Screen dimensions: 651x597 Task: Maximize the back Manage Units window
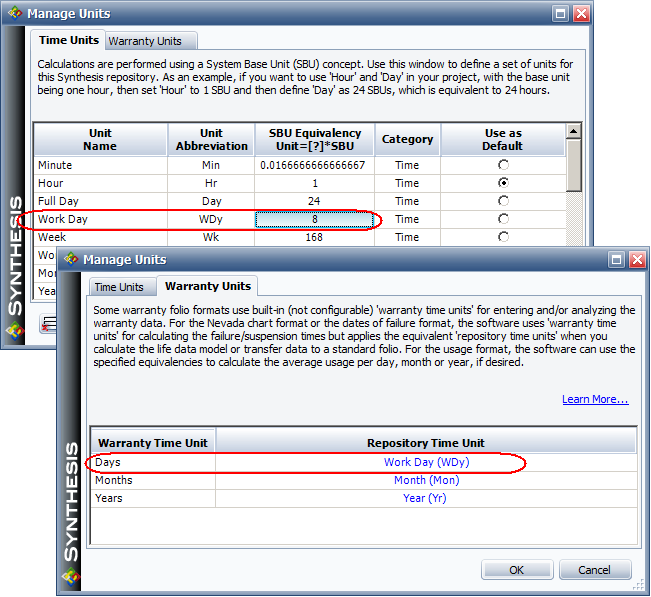click(x=560, y=14)
